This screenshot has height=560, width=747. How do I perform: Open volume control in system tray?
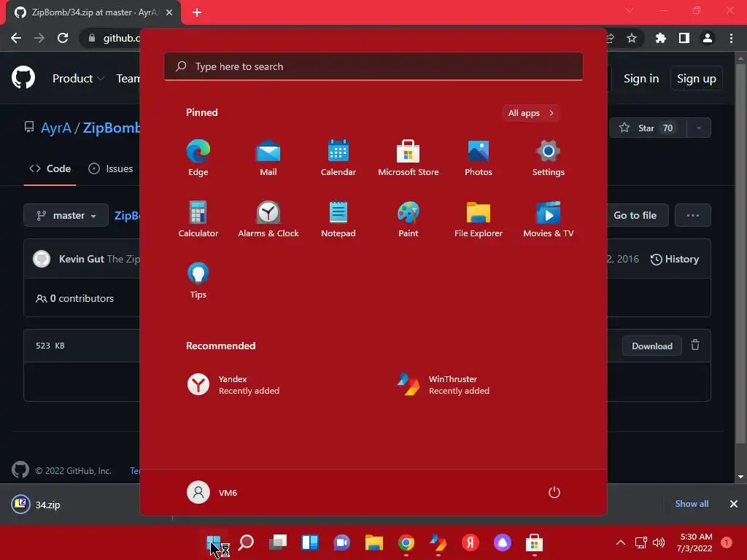pos(659,542)
